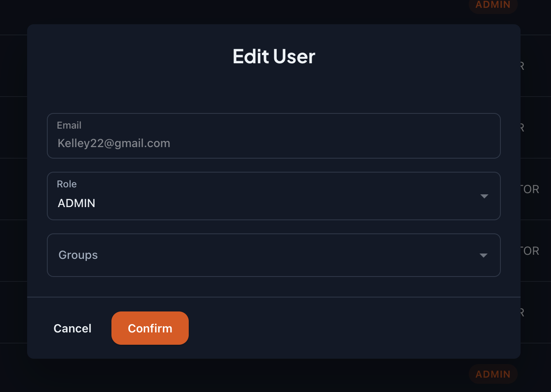Screen dimensions: 551x392
Task: Click the "Role" field label
Action: tap(67, 184)
